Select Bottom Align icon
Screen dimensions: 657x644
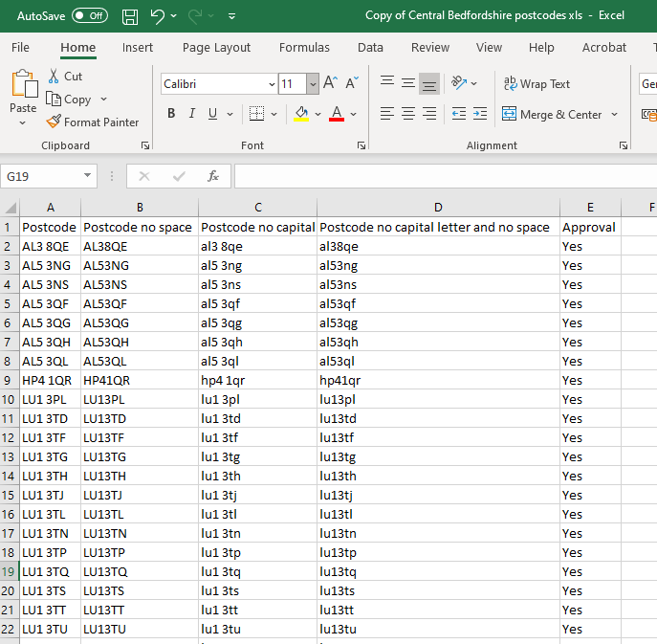429,84
